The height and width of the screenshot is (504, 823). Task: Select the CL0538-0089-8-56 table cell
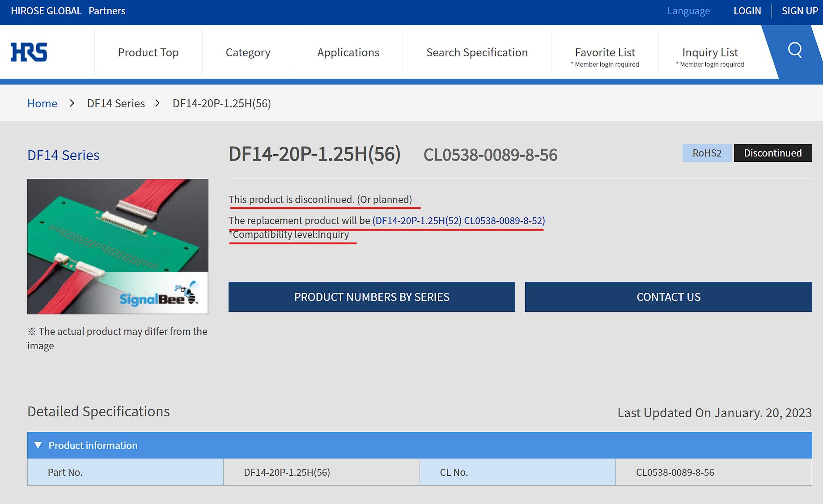(x=714, y=472)
